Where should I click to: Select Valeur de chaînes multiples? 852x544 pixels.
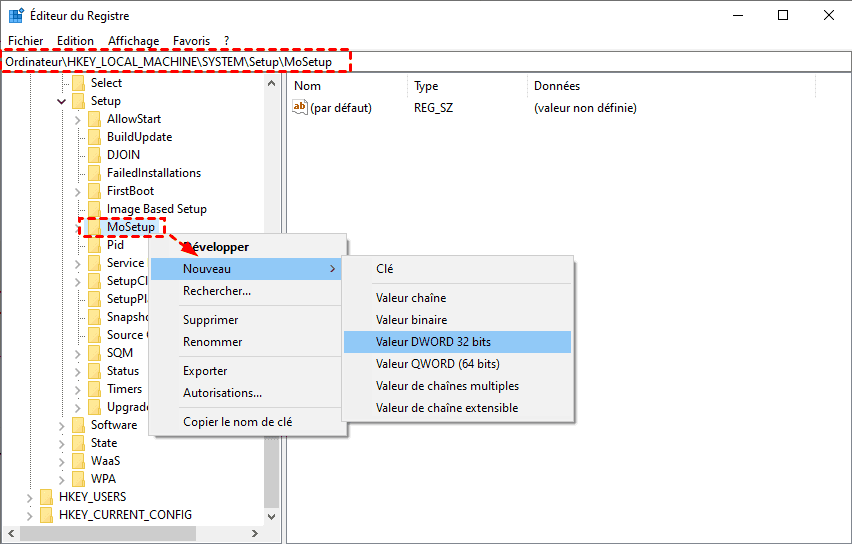458,386
